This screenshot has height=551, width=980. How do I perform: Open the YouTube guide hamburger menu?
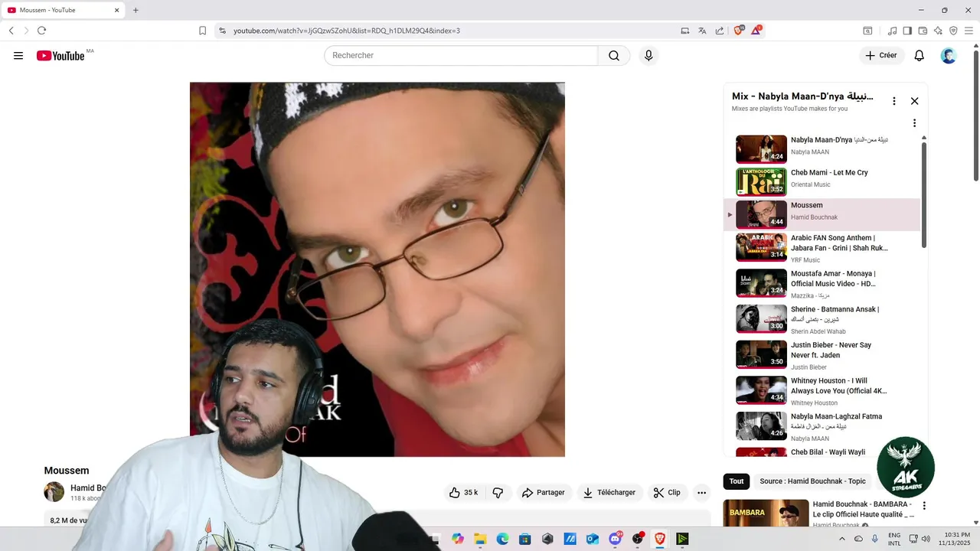[x=18, y=56]
